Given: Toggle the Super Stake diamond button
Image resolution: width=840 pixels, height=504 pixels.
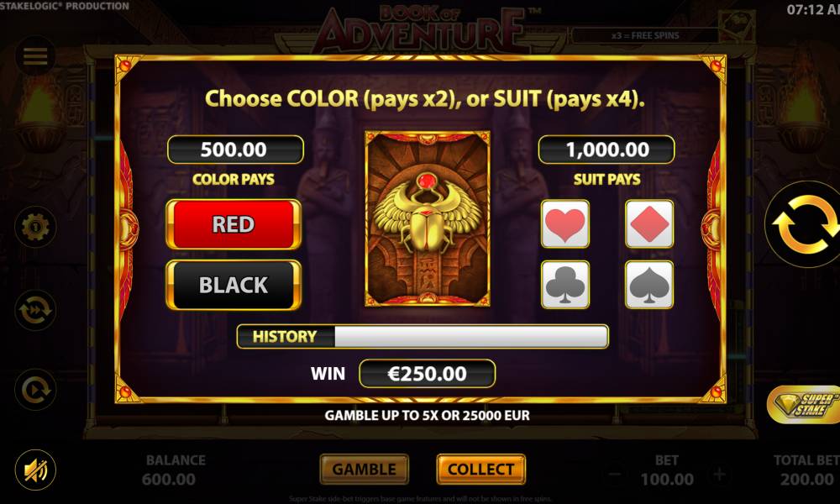Looking at the screenshot, I should tap(804, 404).
